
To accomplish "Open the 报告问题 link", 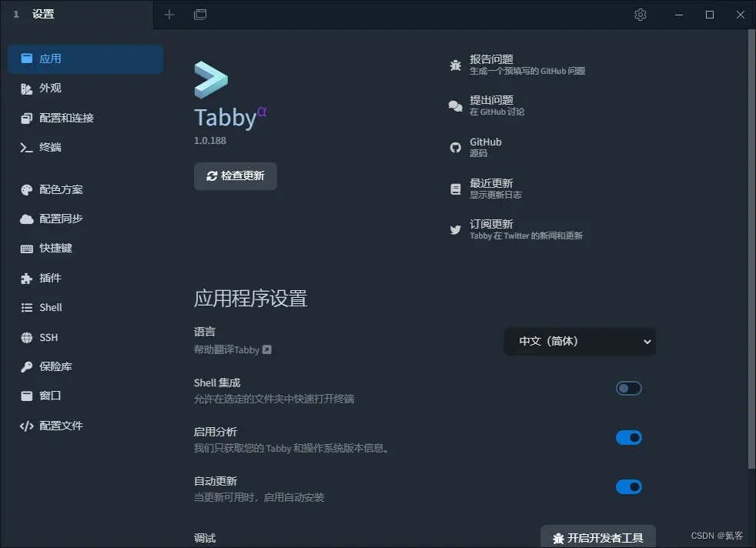I will click(x=517, y=65).
